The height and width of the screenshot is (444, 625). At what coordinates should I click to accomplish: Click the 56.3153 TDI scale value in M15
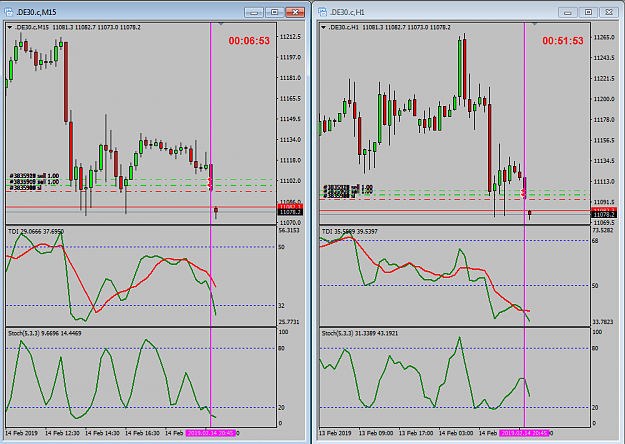pos(289,230)
